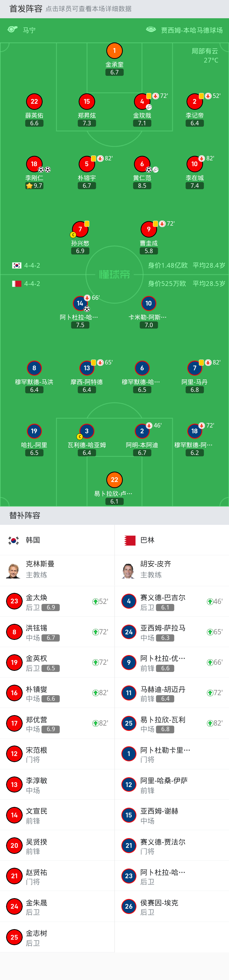The height and width of the screenshot is (980, 229).
Task: Click the Bahrain team header in substitutes
Action: (172, 540)
